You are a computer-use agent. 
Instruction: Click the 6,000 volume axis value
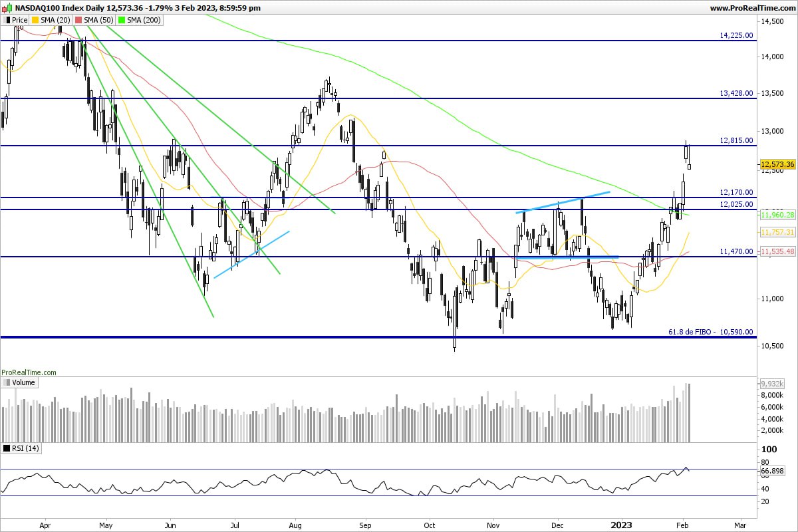(773, 407)
